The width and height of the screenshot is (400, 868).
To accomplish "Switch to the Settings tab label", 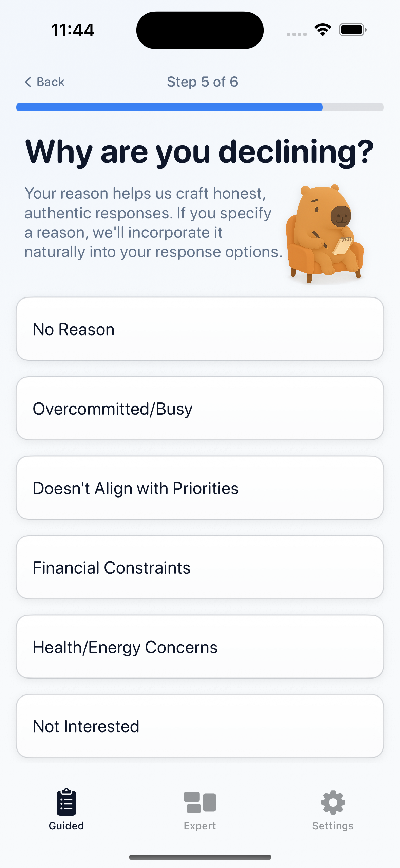I will [333, 826].
